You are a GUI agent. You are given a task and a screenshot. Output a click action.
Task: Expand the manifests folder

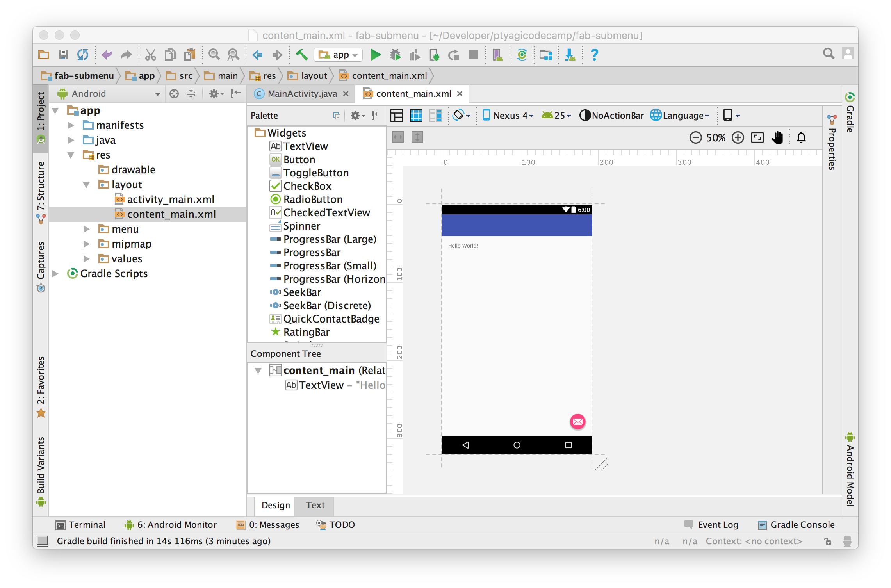tap(71, 125)
